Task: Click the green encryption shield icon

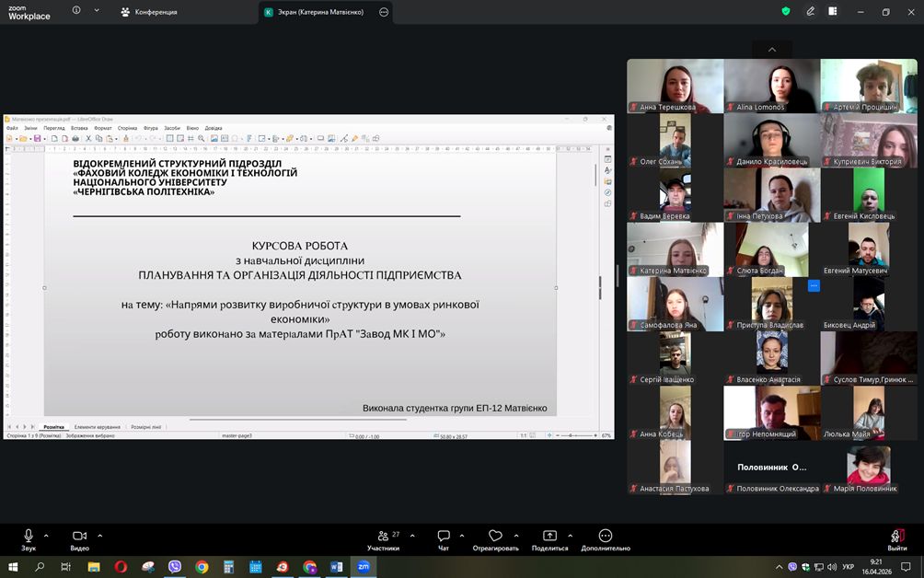Action: click(x=786, y=12)
